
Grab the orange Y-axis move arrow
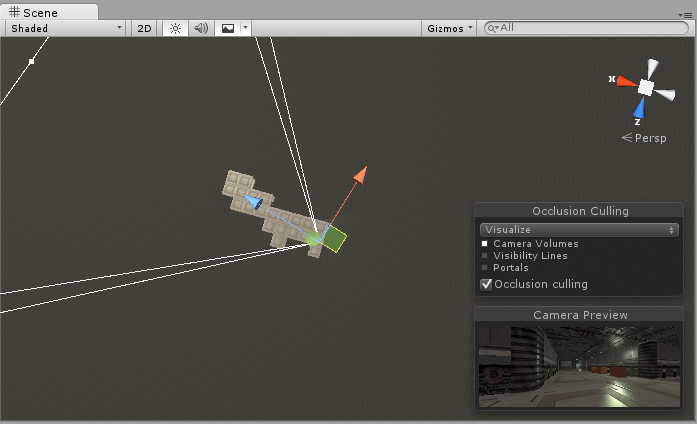tap(361, 175)
